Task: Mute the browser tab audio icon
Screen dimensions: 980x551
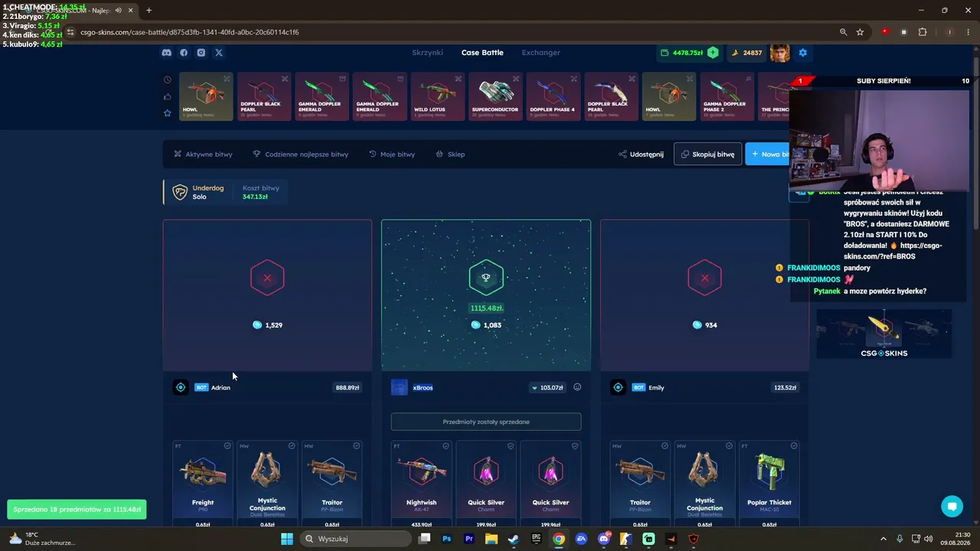Action: [x=118, y=10]
